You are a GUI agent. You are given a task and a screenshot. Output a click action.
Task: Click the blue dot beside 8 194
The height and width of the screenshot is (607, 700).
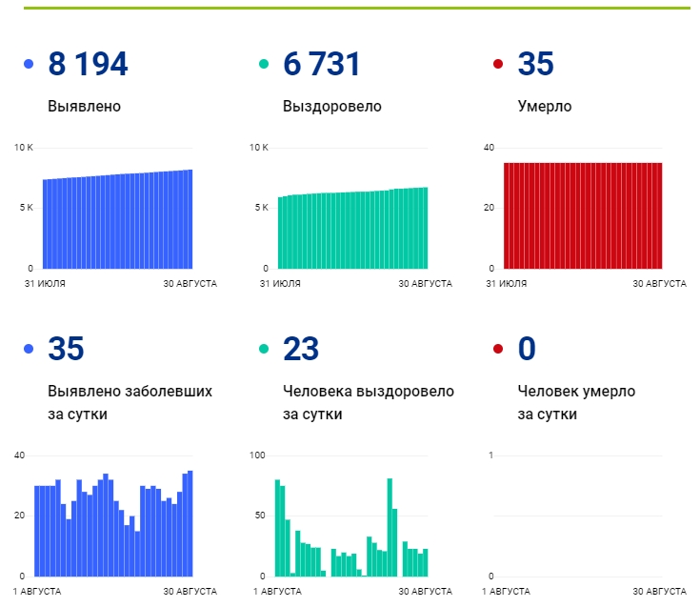click(29, 64)
